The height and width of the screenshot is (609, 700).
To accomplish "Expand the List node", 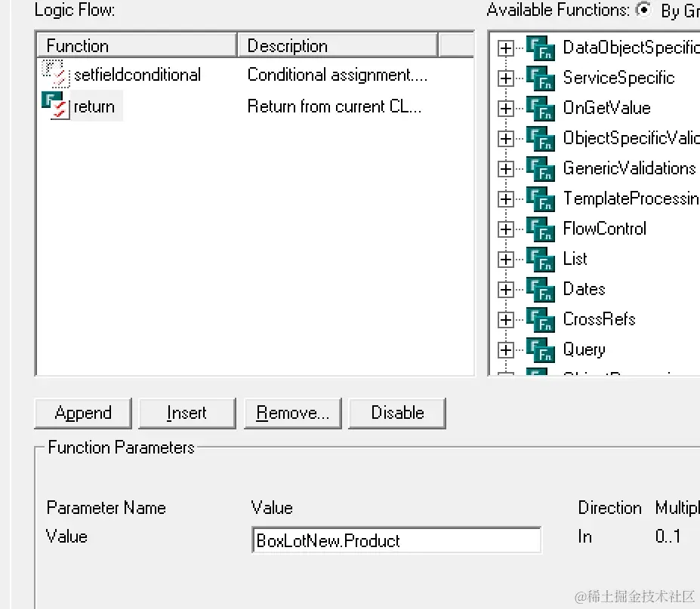I will [x=505, y=260].
